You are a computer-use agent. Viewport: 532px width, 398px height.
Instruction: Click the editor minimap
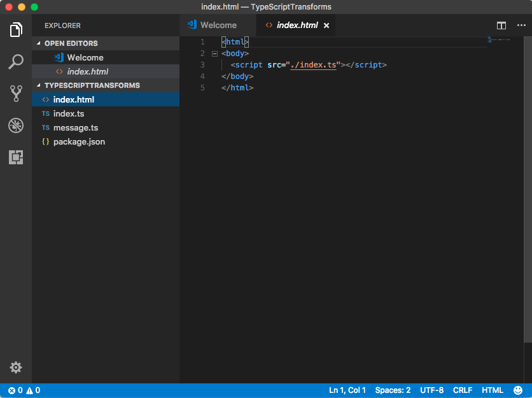(x=500, y=39)
